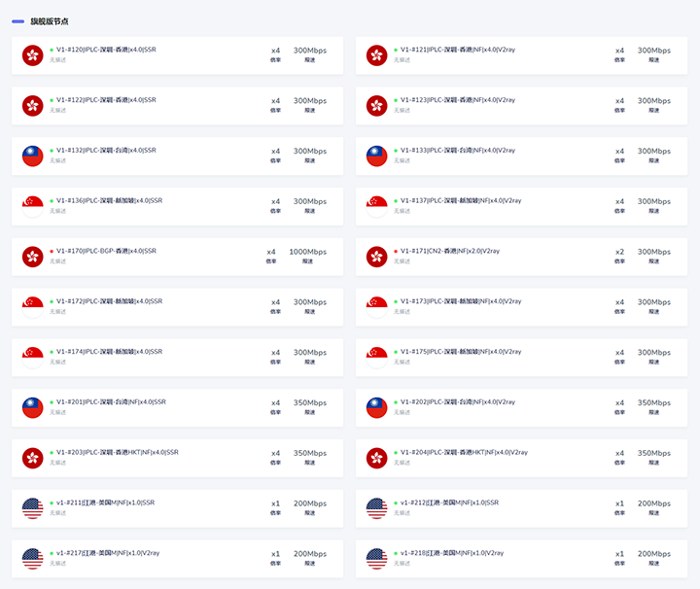Click 1000Mbps speed limit on node V1-#170
Image resolution: width=700 pixels, height=589 pixels.
point(308,252)
